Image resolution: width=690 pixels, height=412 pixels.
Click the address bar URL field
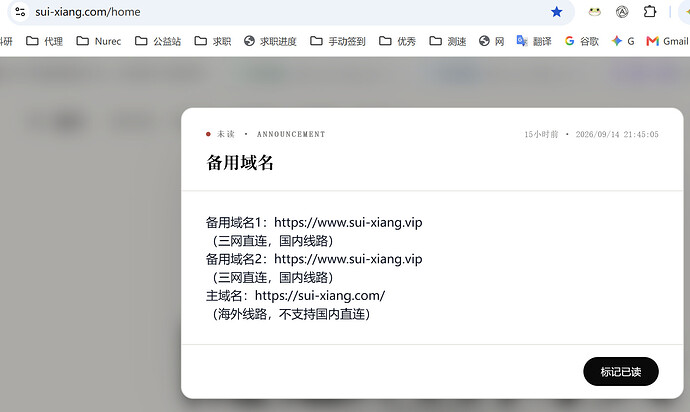[286, 12]
